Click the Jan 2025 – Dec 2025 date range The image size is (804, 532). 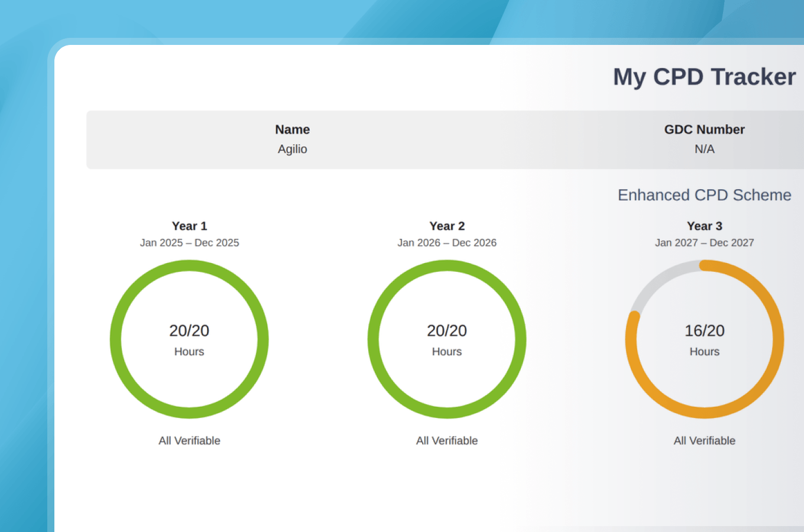[x=189, y=243]
